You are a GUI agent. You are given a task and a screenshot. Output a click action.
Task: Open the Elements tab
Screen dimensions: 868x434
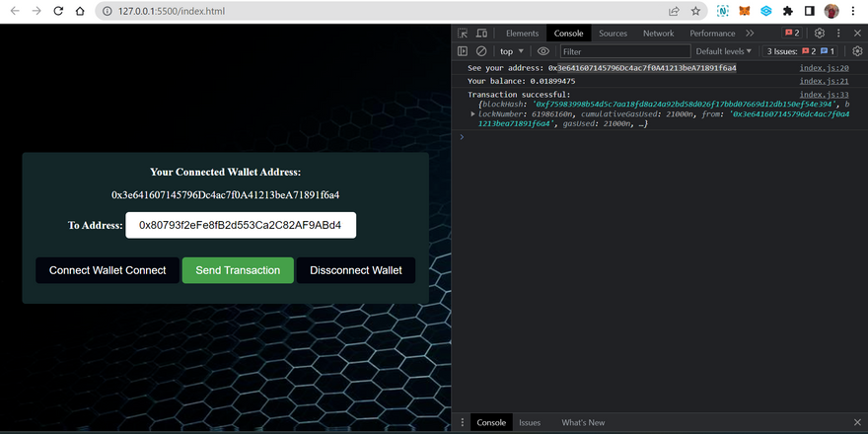click(522, 33)
